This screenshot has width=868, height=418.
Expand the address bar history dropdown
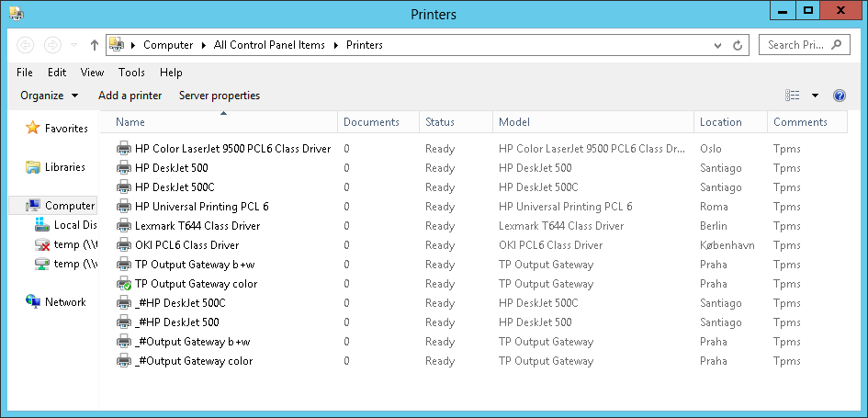coord(717,45)
